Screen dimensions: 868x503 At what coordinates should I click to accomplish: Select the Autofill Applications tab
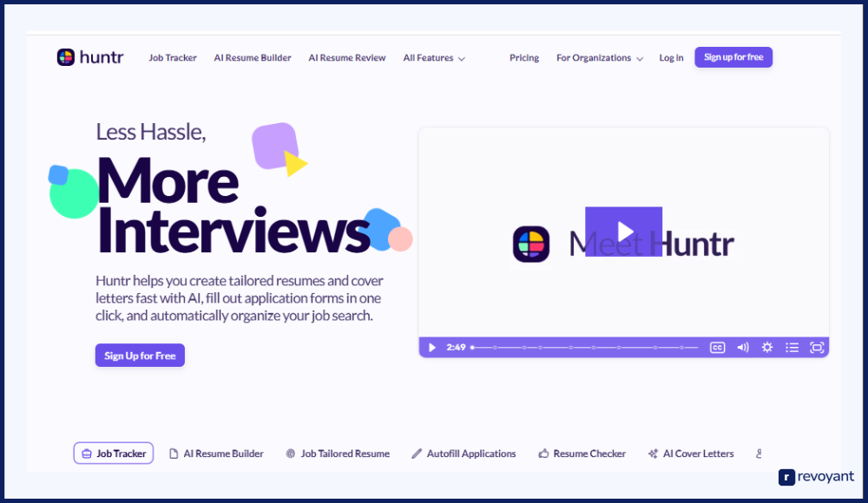(464, 454)
